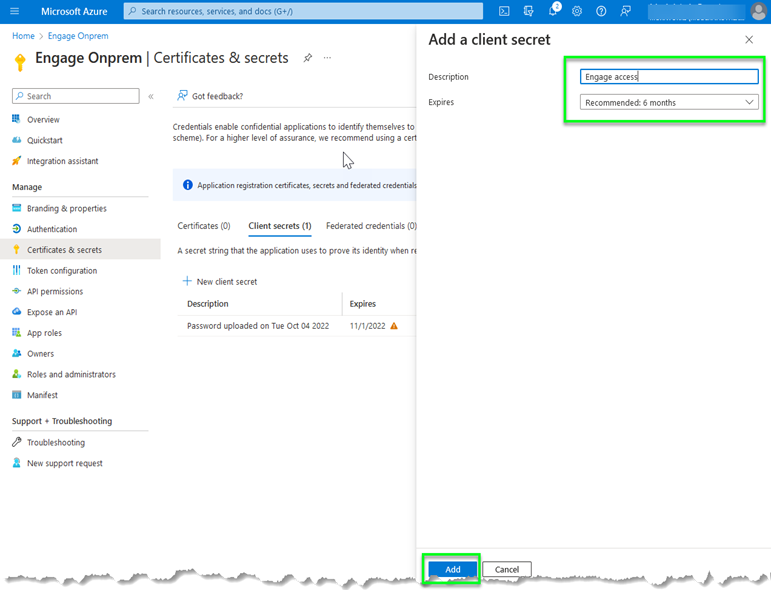The height and width of the screenshot is (590, 771).
Task: Open the Settings gear icon
Action: (x=577, y=11)
